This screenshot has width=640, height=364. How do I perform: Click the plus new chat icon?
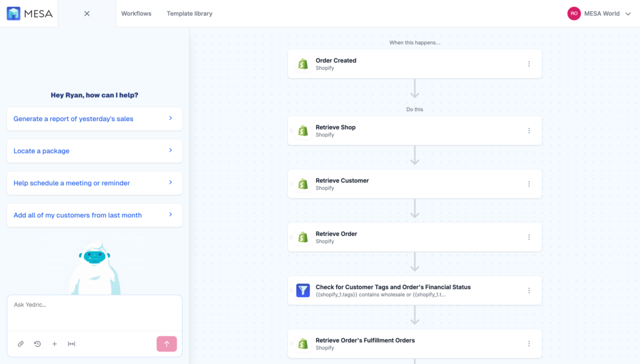coord(54,344)
